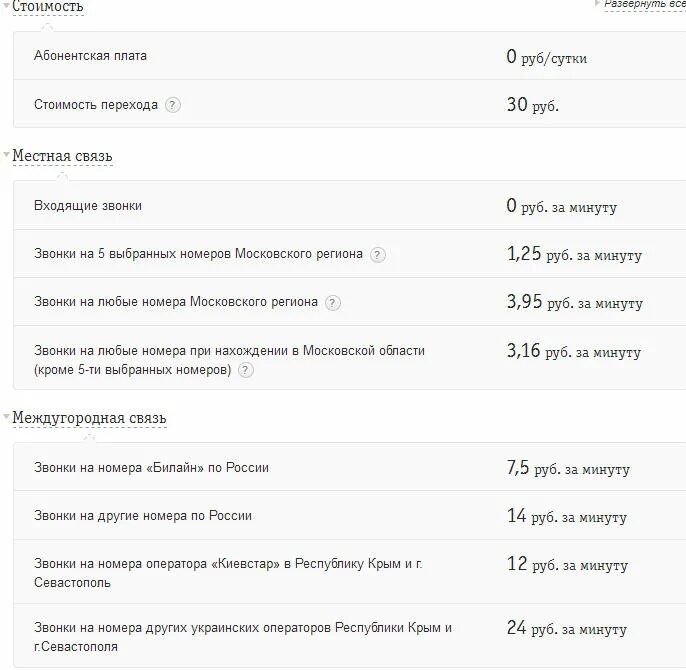Screen dimensions: 686x670
Task: Click the 30 руб. transition price
Action: point(532,104)
